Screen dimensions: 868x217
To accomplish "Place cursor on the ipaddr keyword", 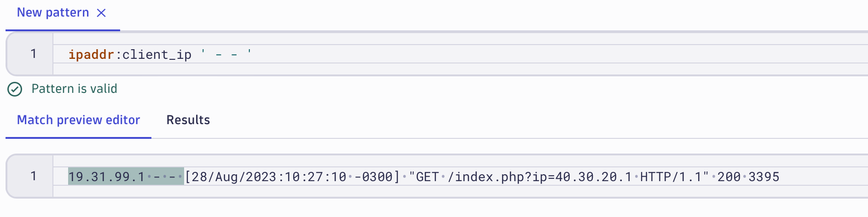I will pos(91,55).
